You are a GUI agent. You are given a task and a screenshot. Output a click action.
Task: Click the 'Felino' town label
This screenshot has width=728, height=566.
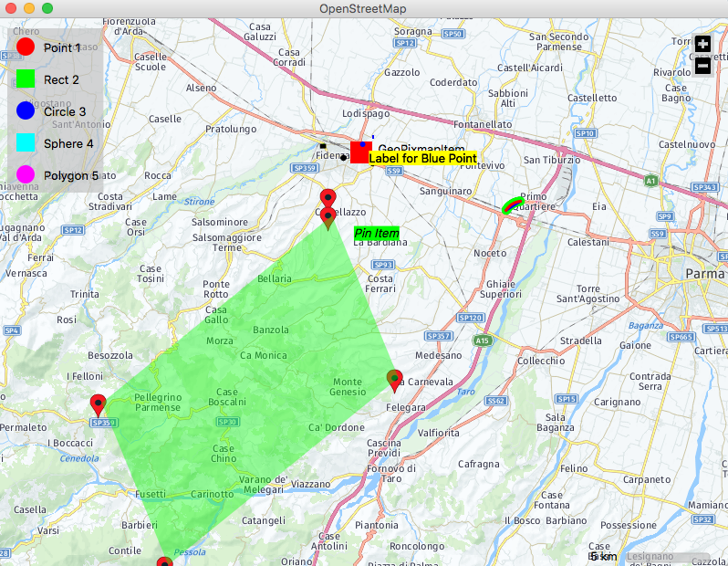click(574, 468)
